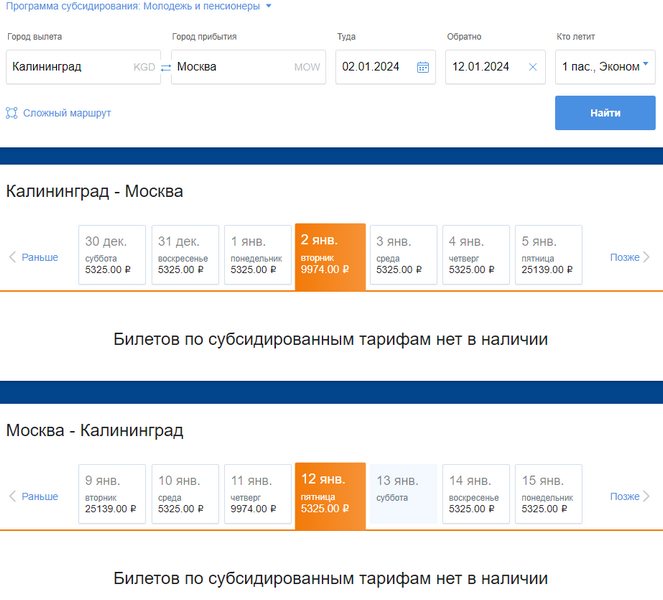
Task: Click the KGD airport code
Action: coord(144,67)
